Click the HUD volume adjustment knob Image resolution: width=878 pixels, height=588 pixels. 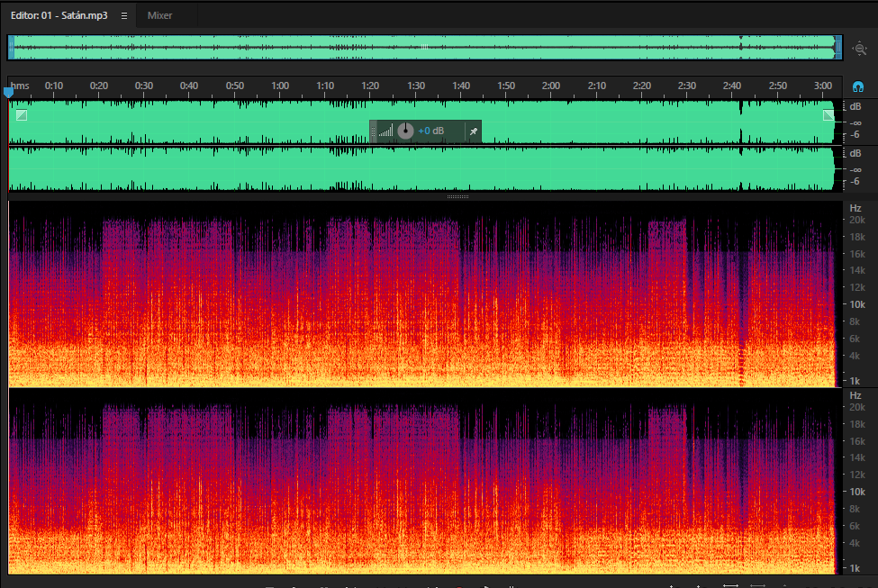click(405, 131)
